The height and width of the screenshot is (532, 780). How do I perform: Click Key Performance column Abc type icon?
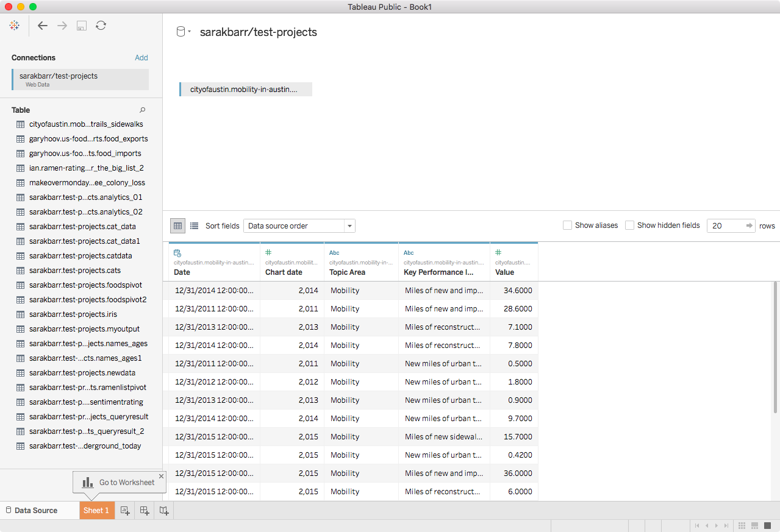[409, 253]
